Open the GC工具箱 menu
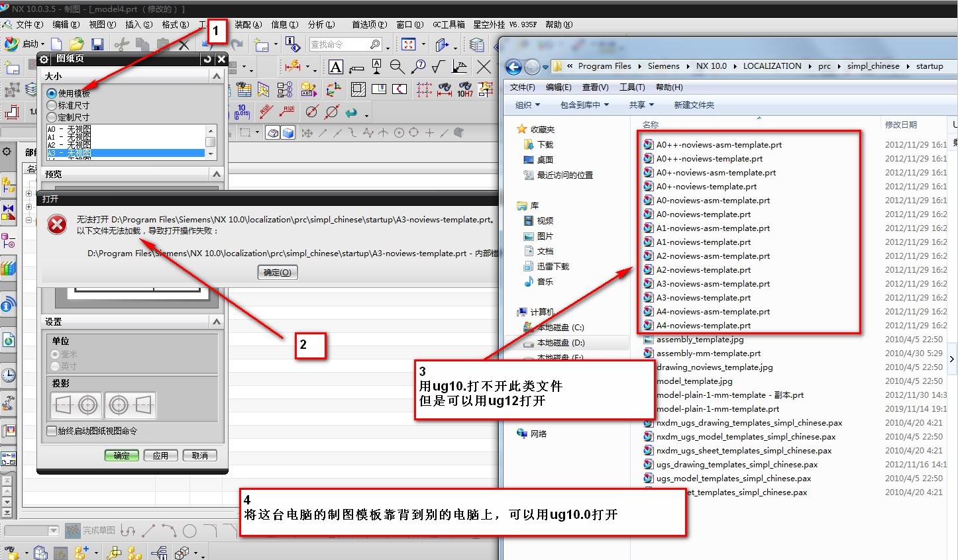Viewport: 958px width, 560px height. pyautogui.click(x=449, y=24)
